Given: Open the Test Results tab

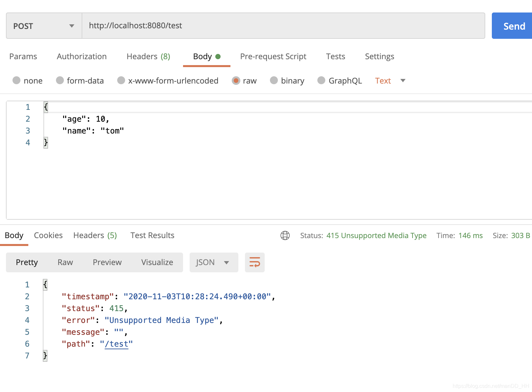Looking at the screenshot, I should click(x=152, y=235).
